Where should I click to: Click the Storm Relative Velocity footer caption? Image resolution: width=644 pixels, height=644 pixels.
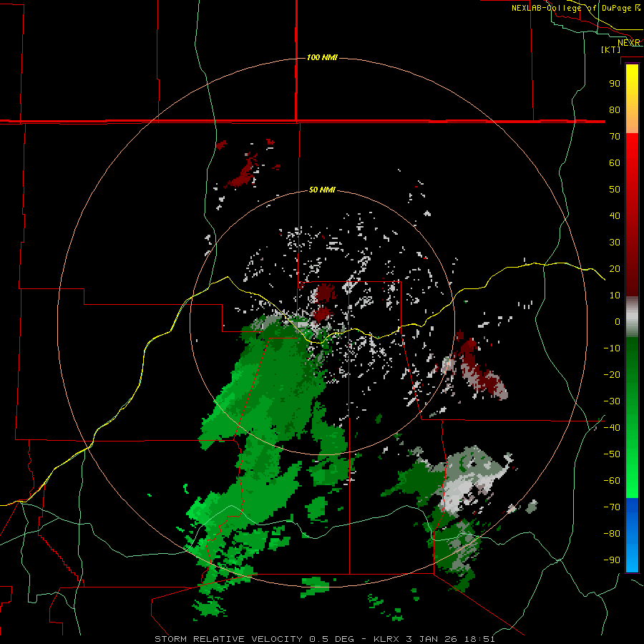click(324, 639)
